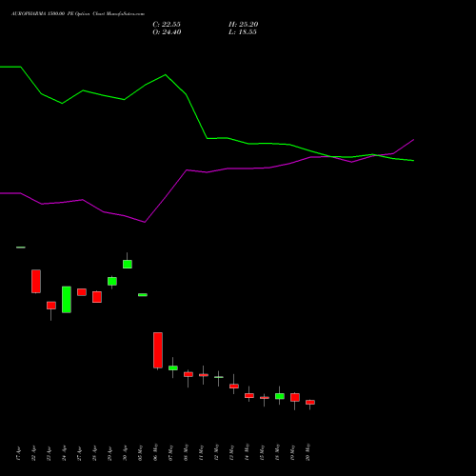Click the 14 May date label
The width and height of the screenshot is (476, 476).
point(248,453)
